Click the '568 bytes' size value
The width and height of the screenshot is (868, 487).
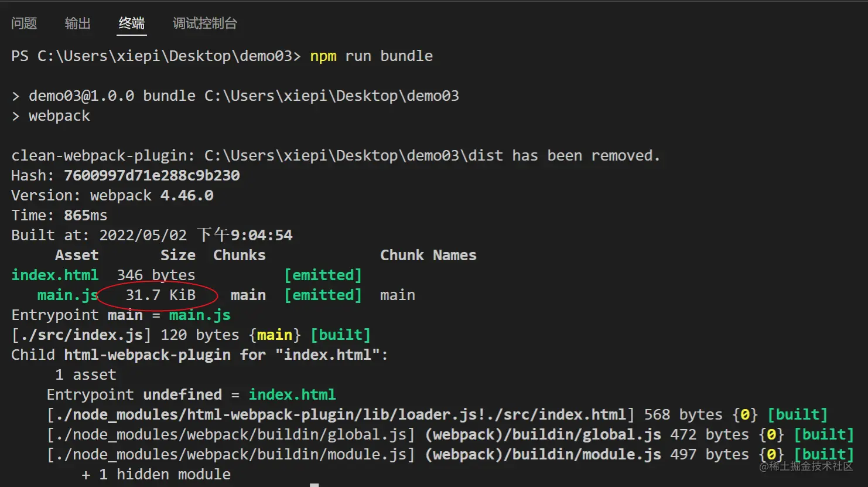(x=684, y=415)
